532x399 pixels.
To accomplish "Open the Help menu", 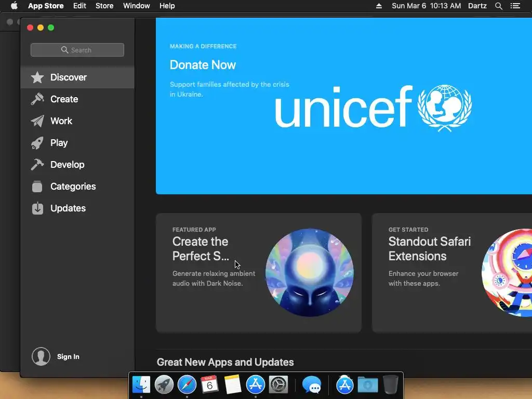I will coord(167,6).
